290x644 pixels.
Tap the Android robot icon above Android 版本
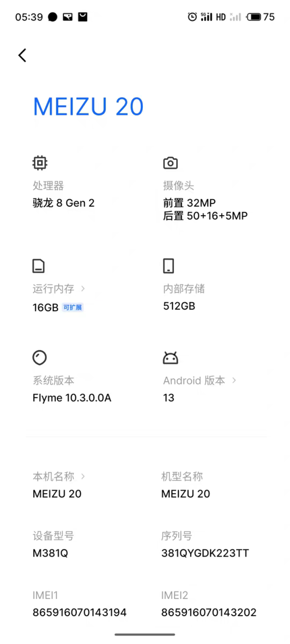170,358
